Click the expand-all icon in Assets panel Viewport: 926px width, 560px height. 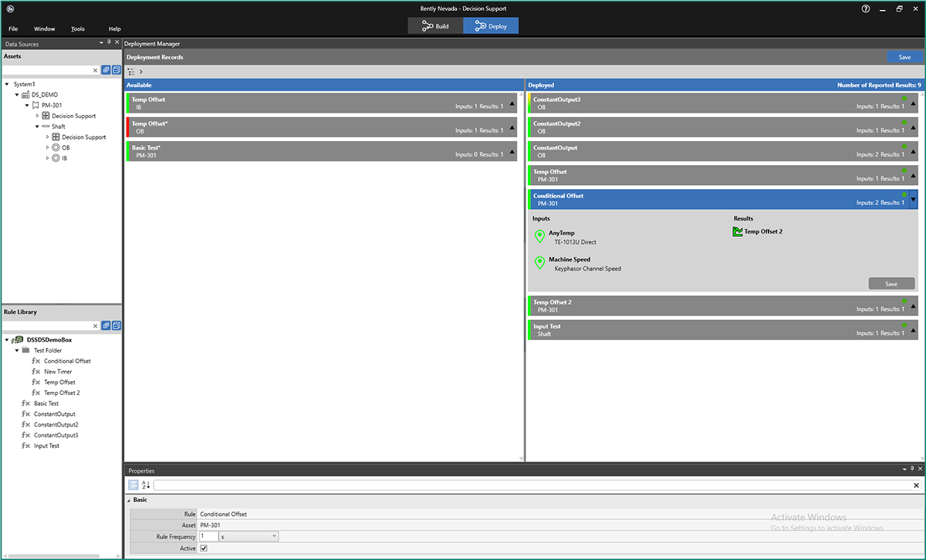point(106,70)
